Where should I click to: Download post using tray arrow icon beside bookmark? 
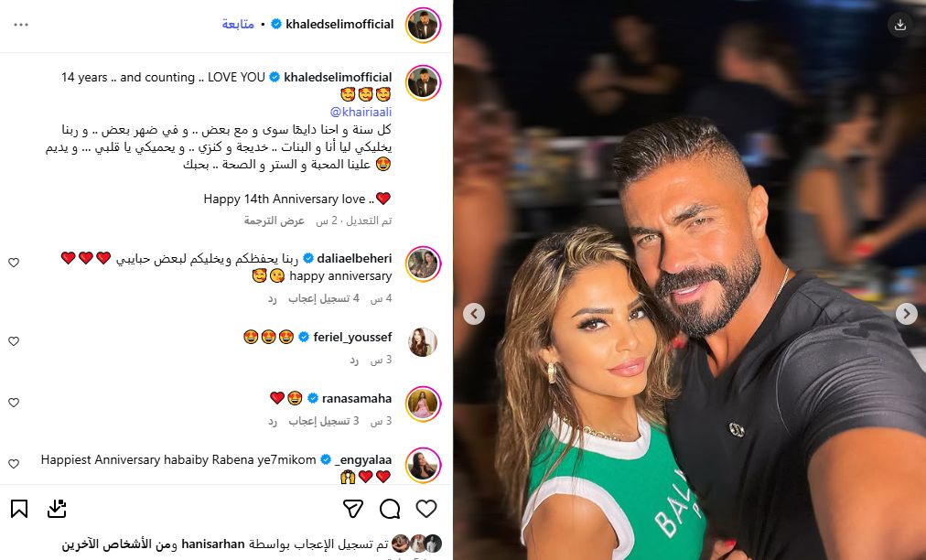point(57,509)
